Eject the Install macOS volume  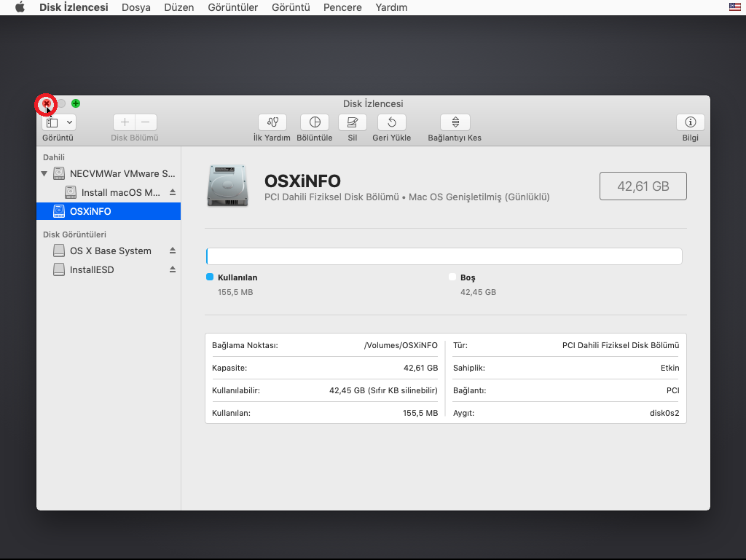coord(173,192)
